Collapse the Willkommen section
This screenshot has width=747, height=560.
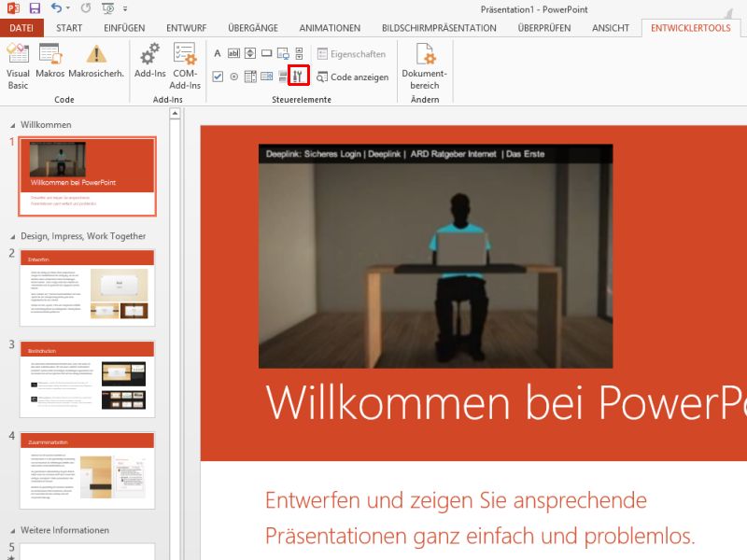12,125
